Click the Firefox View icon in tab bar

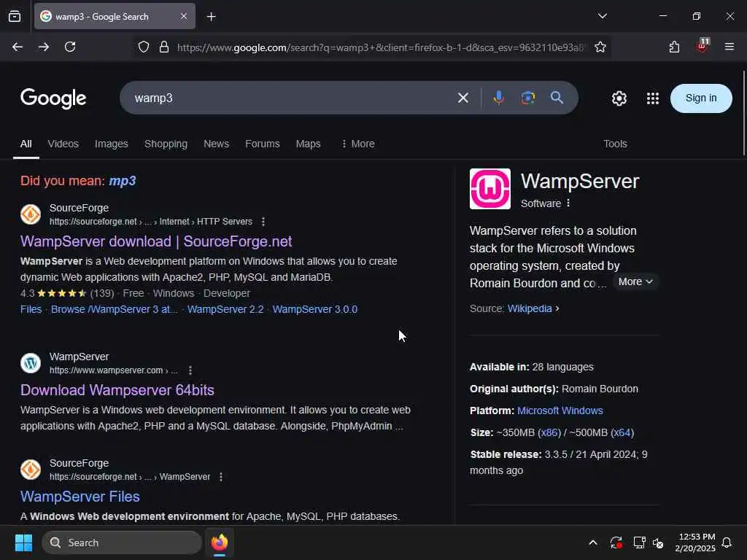tap(15, 16)
